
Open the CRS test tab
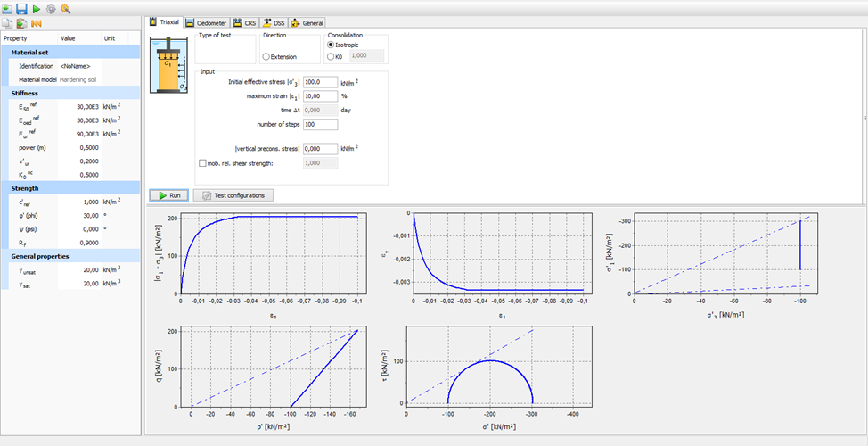[244, 22]
